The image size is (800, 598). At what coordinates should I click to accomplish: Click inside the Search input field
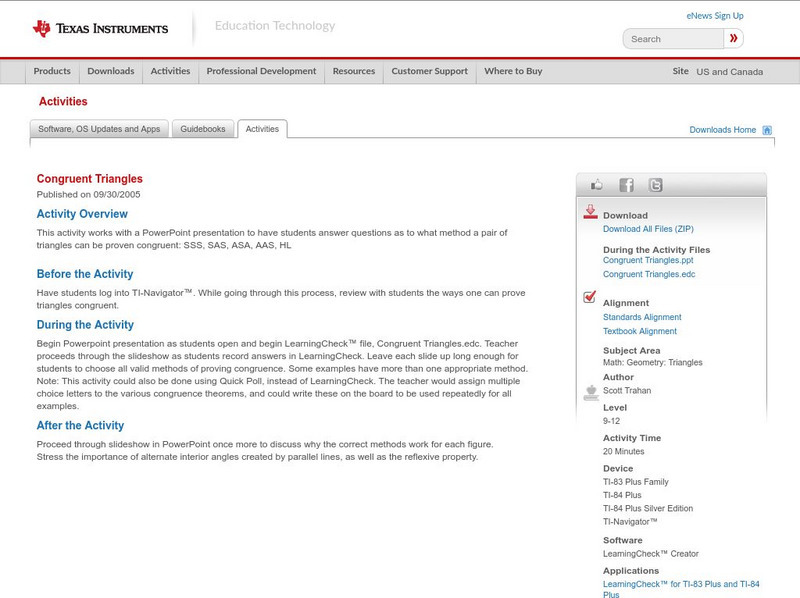668,38
